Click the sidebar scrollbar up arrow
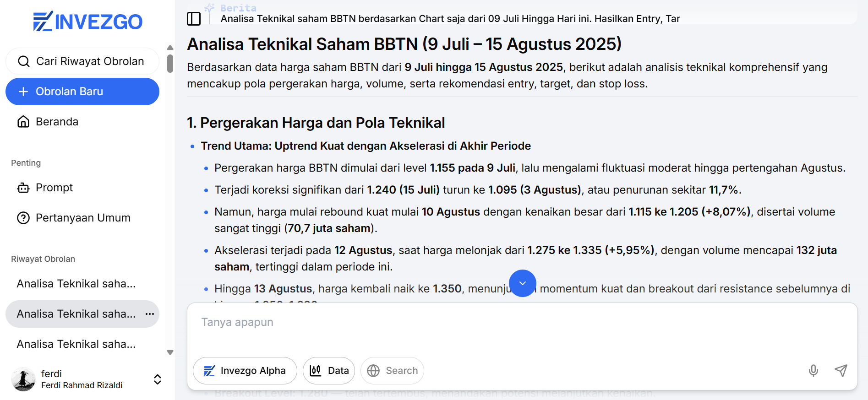This screenshot has width=868, height=400. click(x=170, y=48)
